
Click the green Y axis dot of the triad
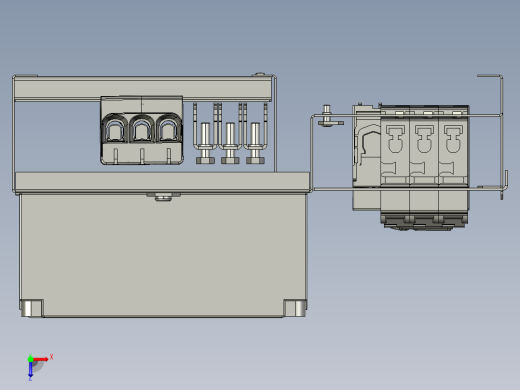tap(30, 359)
